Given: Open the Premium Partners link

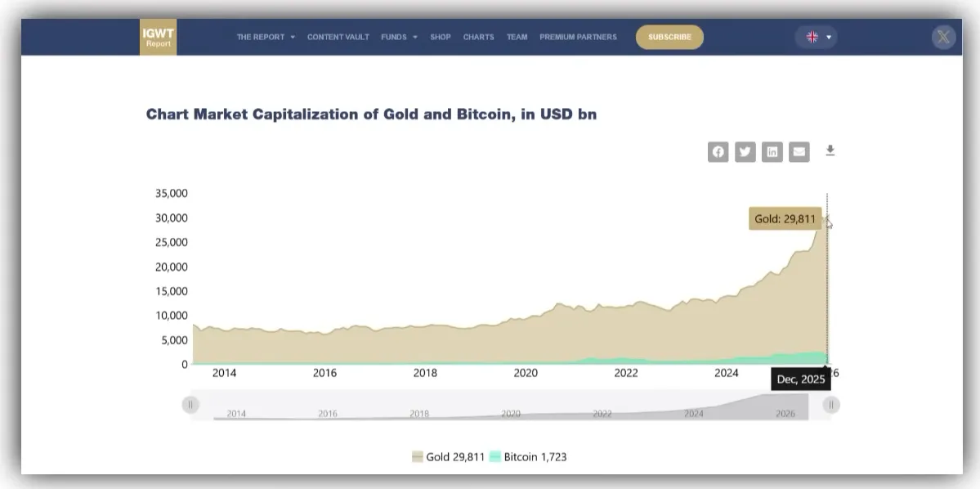Looking at the screenshot, I should point(578,37).
